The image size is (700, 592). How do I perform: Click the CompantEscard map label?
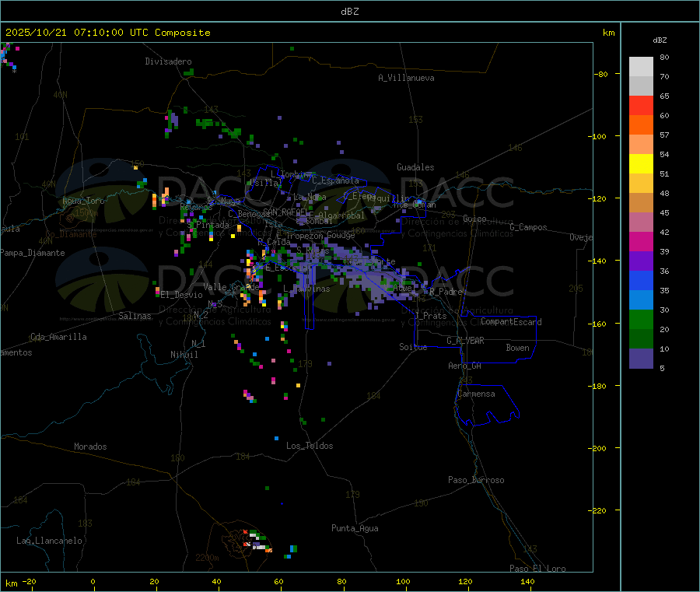coord(511,321)
